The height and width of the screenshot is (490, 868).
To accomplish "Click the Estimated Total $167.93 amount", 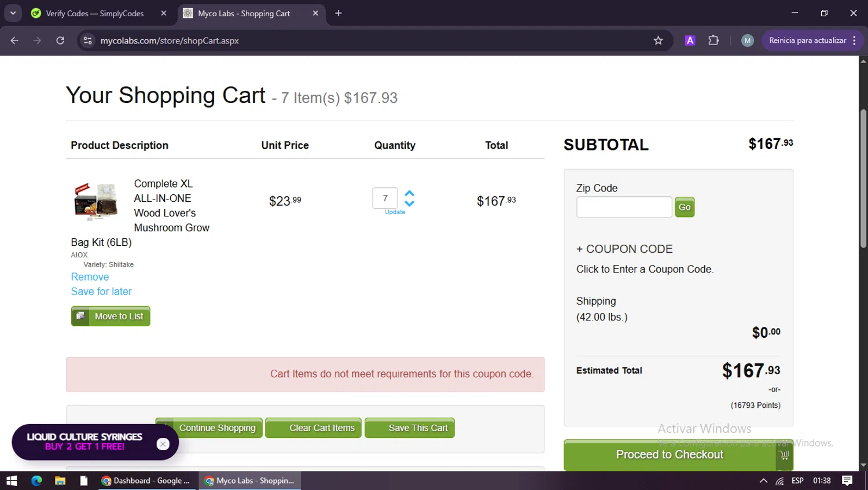I will [x=751, y=371].
